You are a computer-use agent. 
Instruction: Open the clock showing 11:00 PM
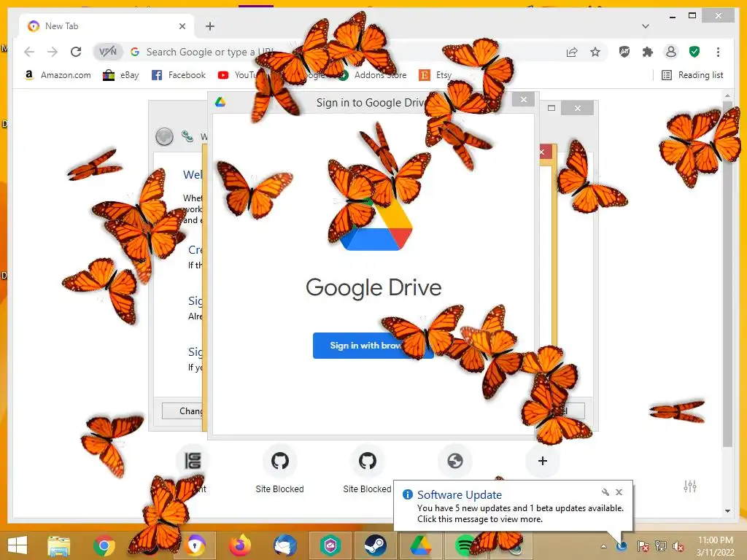click(x=715, y=546)
